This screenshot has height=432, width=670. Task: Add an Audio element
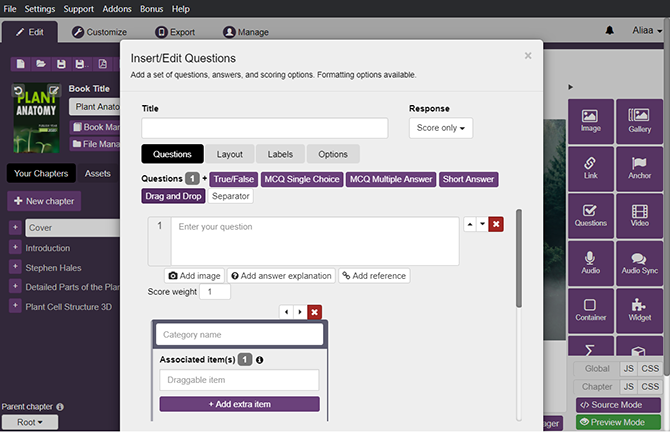point(590,262)
